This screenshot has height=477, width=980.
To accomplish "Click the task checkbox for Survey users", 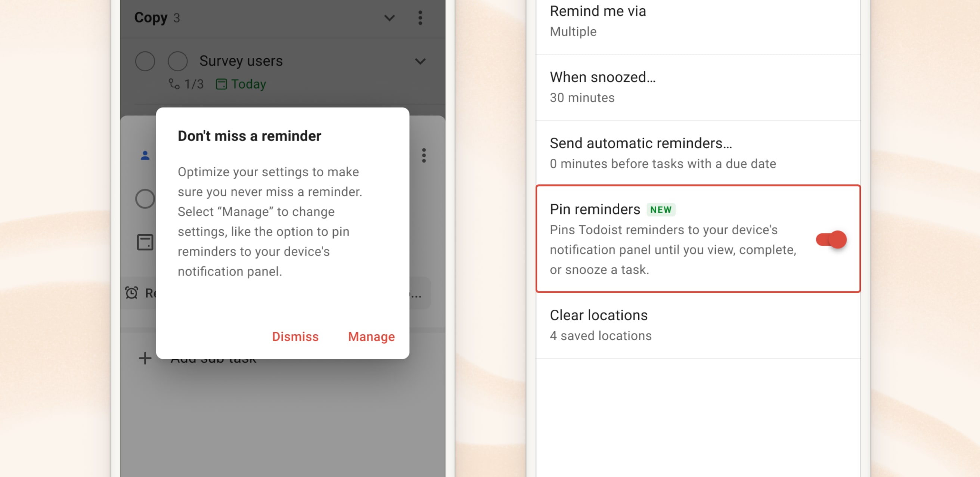I will pos(177,60).
